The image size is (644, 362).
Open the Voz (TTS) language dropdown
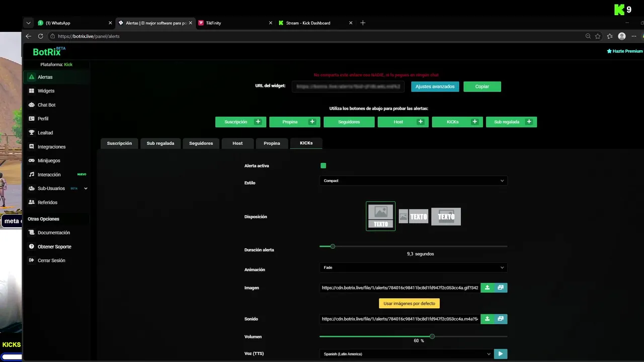[x=406, y=354]
